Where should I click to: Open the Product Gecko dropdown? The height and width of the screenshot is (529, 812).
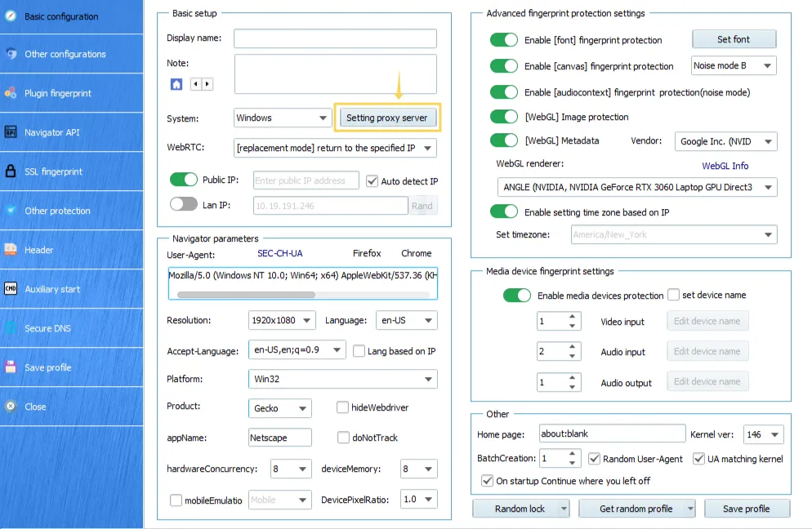[279, 408]
